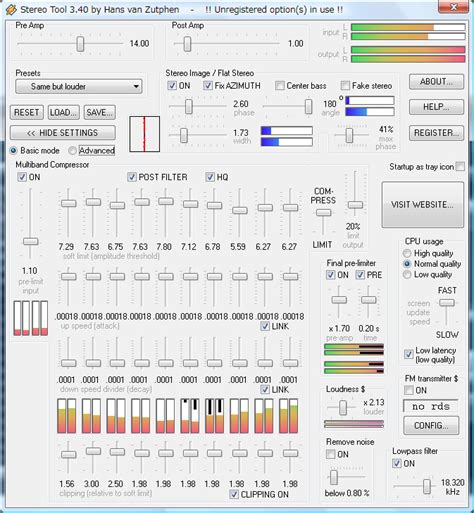
Task: Click the 'no rds' display field
Action: pos(431,407)
